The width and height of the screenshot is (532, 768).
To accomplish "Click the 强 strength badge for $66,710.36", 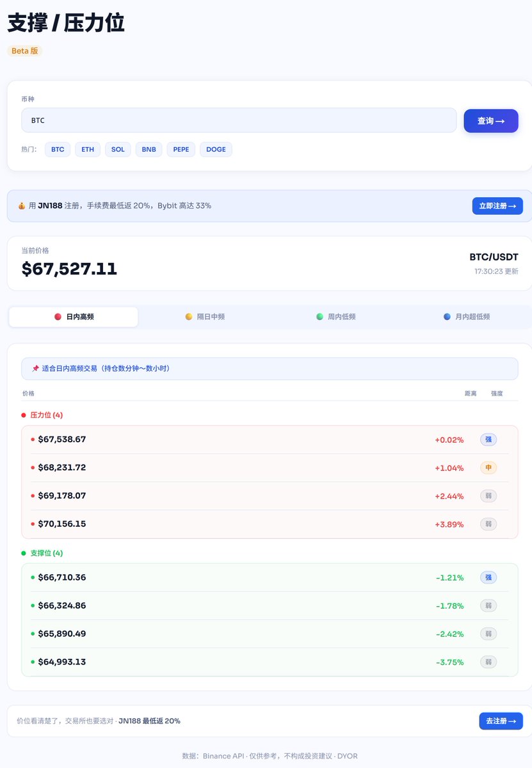I will pos(488,578).
